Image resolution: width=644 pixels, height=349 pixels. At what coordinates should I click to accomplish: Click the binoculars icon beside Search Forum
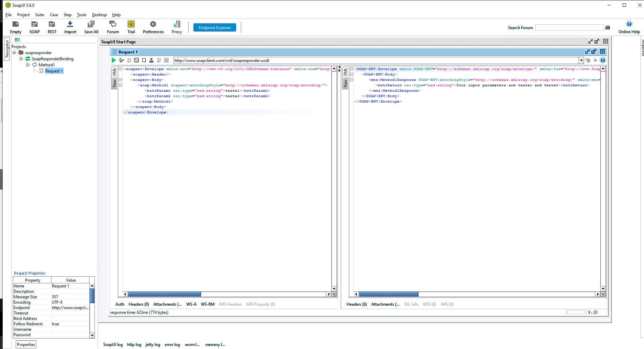pyautogui.click(x=608, y=27)
